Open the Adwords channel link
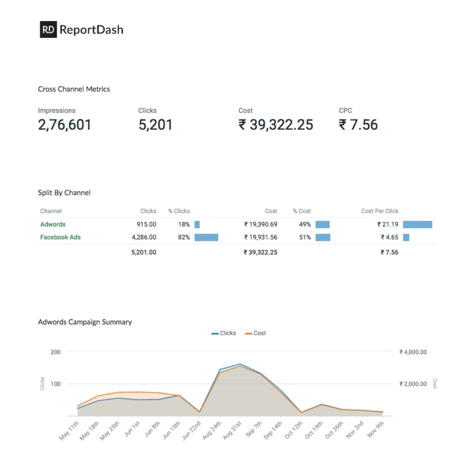Screen dimensions: 476x449 [53, 224]
